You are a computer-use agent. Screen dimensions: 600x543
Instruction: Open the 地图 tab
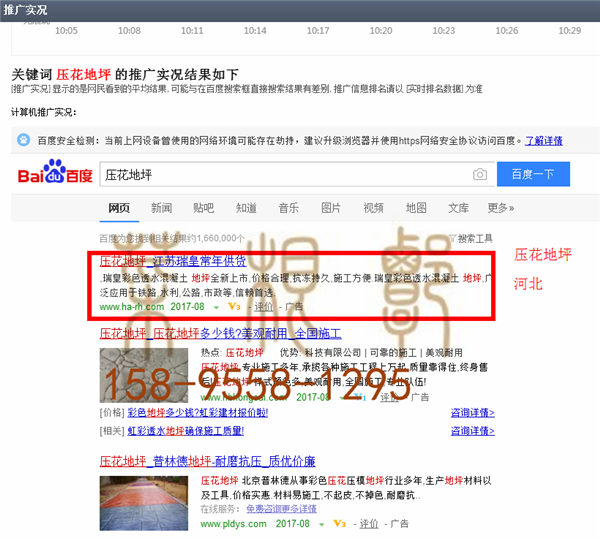416,208
